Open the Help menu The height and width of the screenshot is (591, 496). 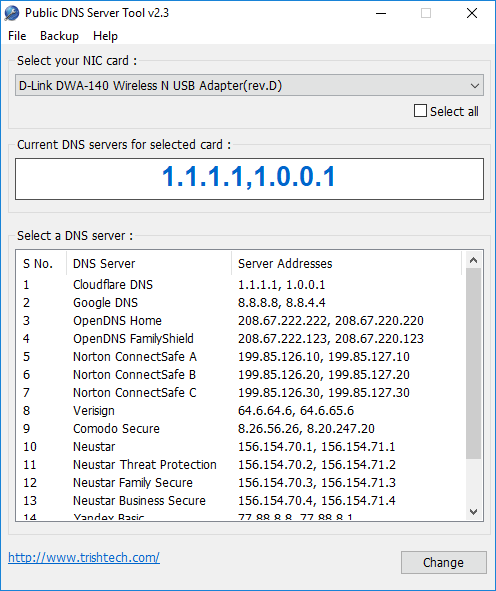[105, 36]
